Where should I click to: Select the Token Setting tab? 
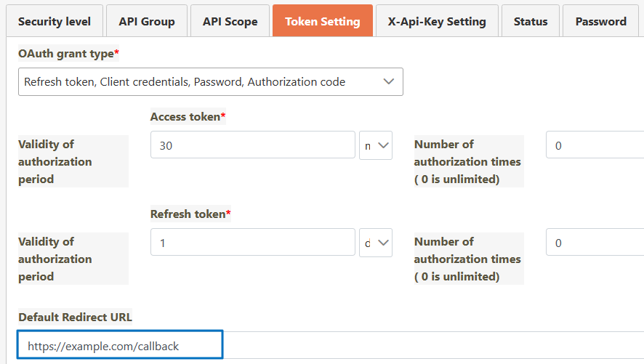click(x=322, y=21)
